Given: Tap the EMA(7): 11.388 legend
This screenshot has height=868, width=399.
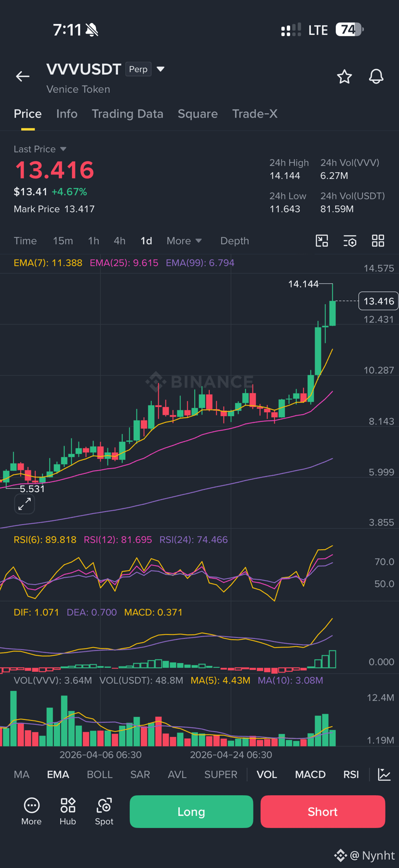Looking at the screenshot, I should point(48,263).
